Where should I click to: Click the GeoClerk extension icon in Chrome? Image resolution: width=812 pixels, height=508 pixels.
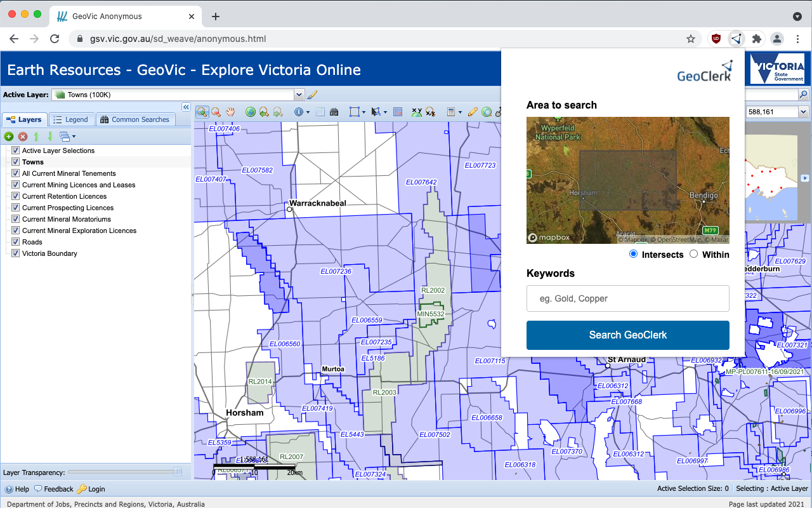click(736, 39)
